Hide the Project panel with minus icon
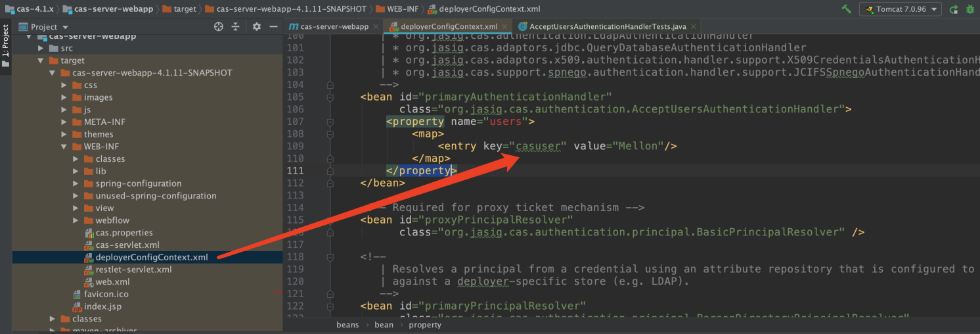 pyautogui.click(x=272, y=27)
